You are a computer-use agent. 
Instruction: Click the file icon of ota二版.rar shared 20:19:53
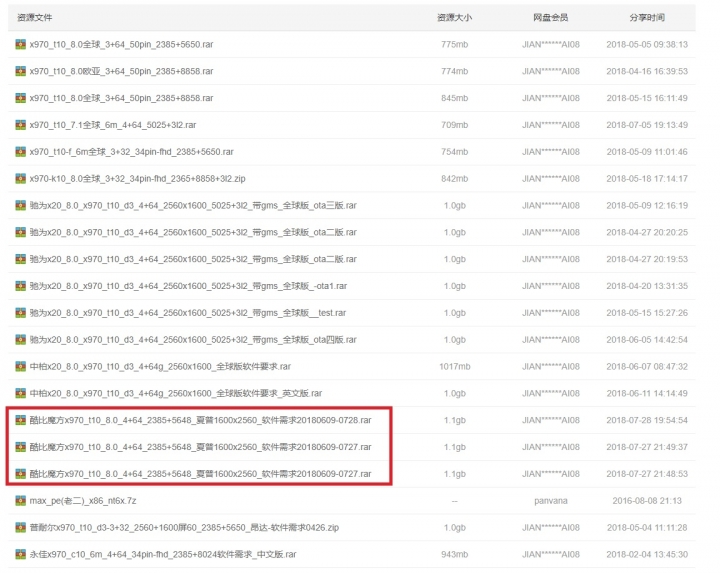(x=20, y=259)
